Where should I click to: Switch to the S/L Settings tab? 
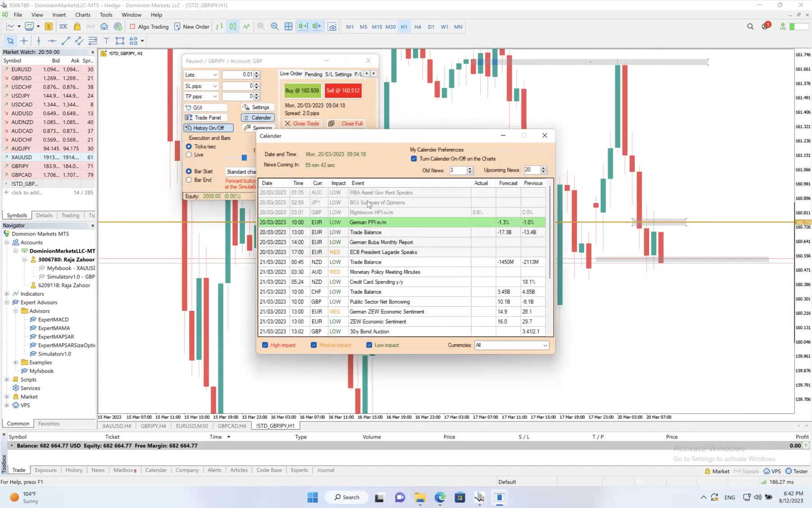point(338,74)
